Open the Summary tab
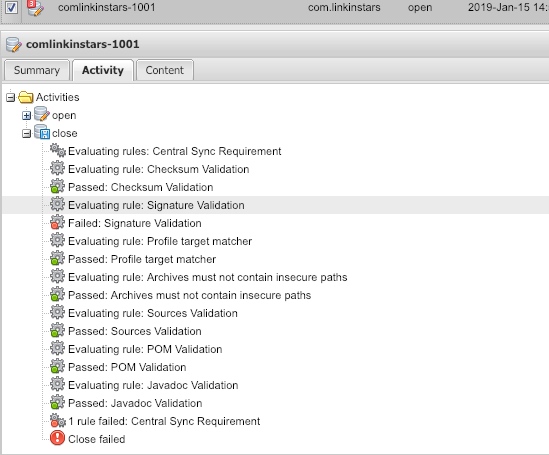Viewport: 549px width, 455px height. pyautogui.click(x=37, y=70)
